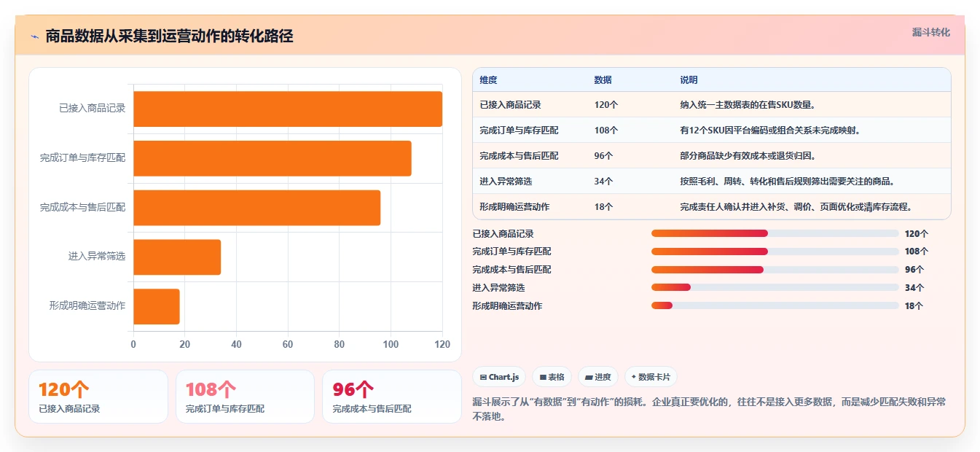Click table cell 进入异常筛选
Image resolution: width=980 pixels, height=452 pixels.
[506, 182]
